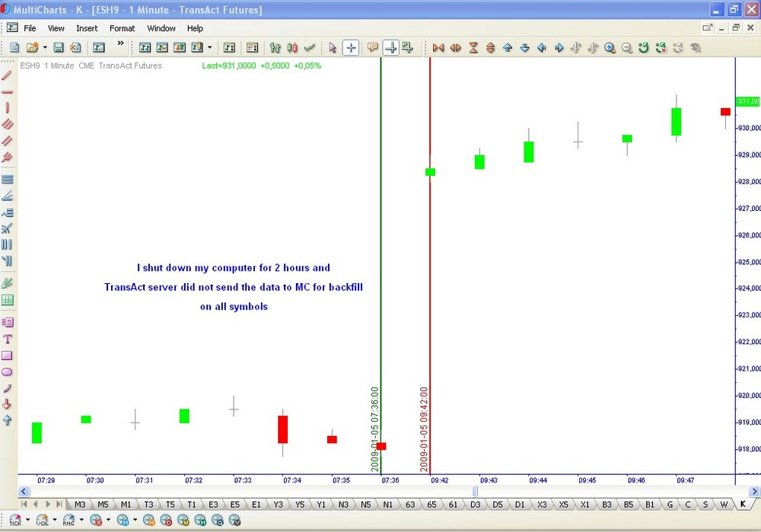761x532 pixels.
Task: Click the hourglass compress vertical scale icon
Action: coord(473,48)
